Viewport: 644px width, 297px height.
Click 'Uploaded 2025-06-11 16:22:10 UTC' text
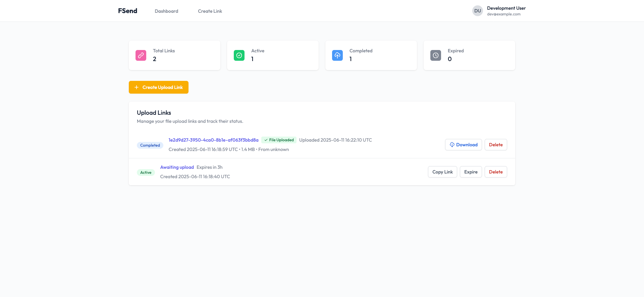pos(335,140)
